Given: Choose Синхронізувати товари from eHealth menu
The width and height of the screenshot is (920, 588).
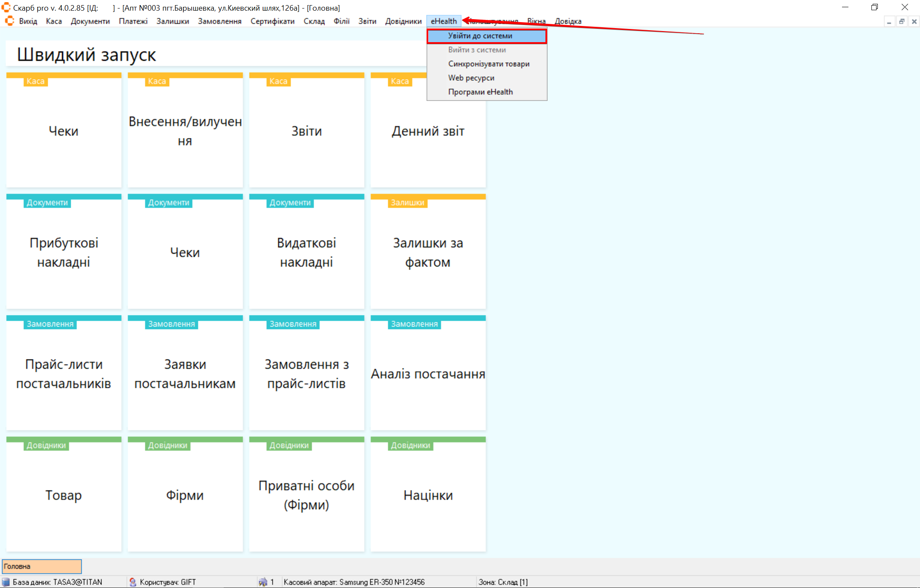Looking at the screenshot, I should [488, 64].
